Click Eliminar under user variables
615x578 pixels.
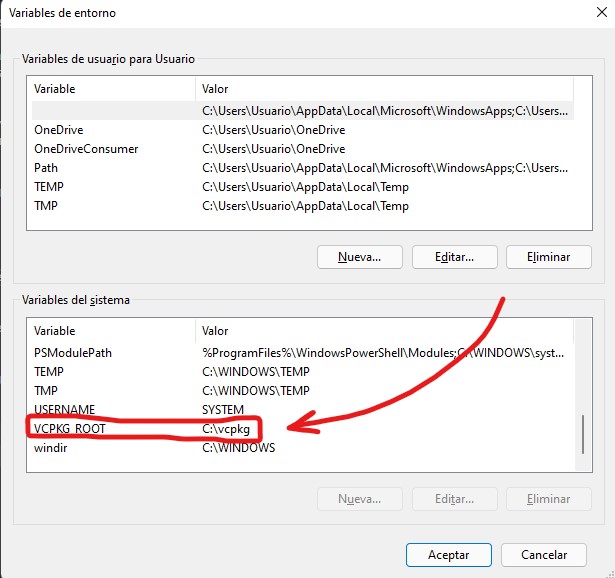(x=549, y=257)
